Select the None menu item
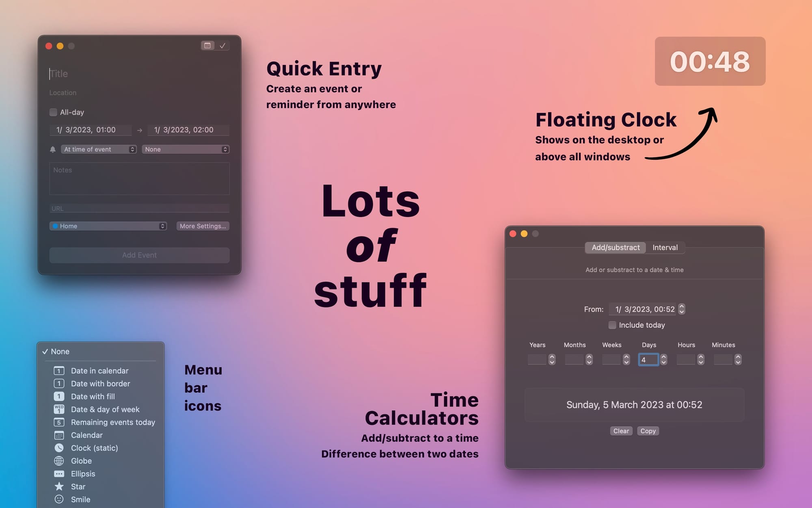This screenshot has width=812, height=508. click(x=60, y=352)
